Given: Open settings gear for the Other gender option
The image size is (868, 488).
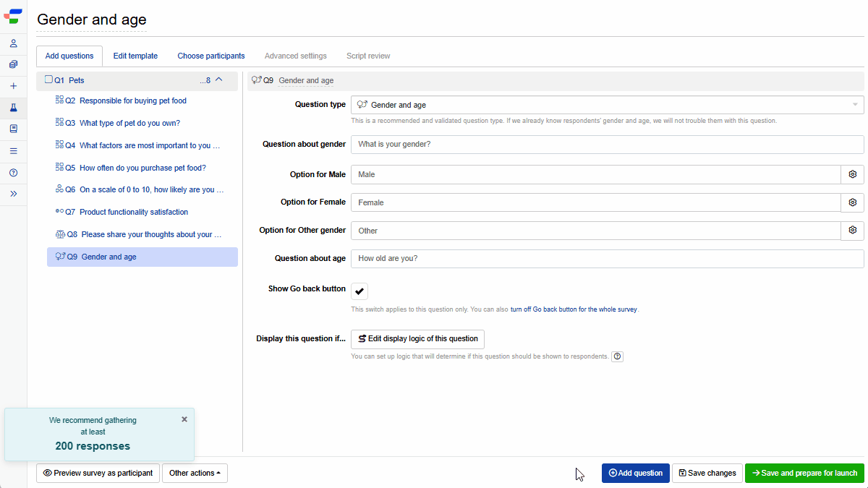Looking at the screenshot, I should click(852, 230).
